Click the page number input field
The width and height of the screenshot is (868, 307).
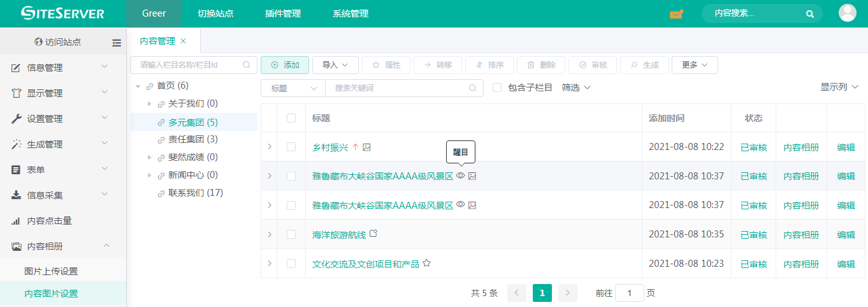630,293
